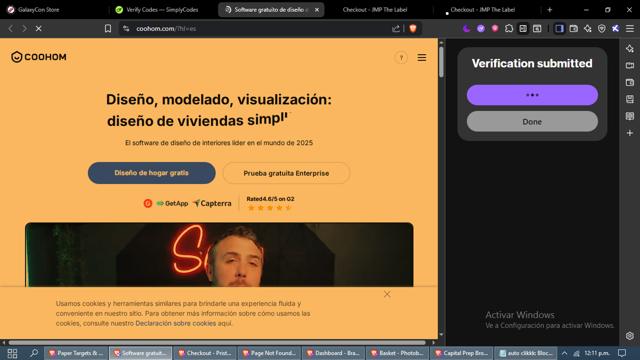Image resolution: width=640 pixels, height=360 pixels.
Task: Open a new browser tab
Action: (549, 9)
